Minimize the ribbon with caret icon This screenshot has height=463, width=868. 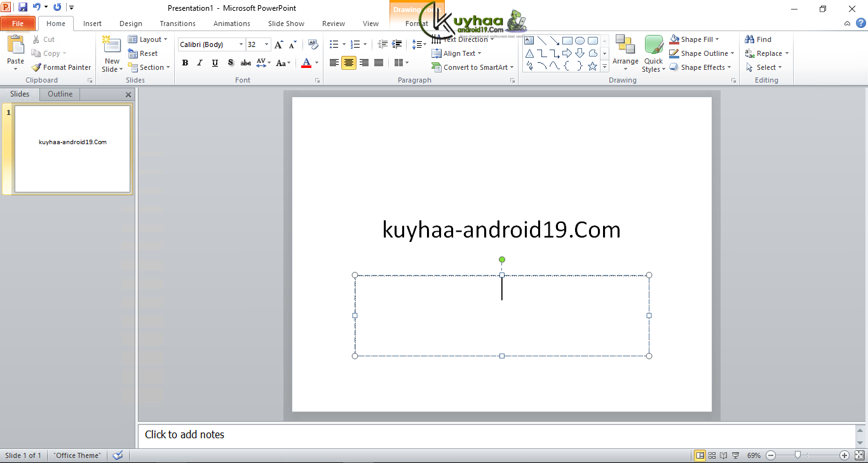click(x=847, y=23)
